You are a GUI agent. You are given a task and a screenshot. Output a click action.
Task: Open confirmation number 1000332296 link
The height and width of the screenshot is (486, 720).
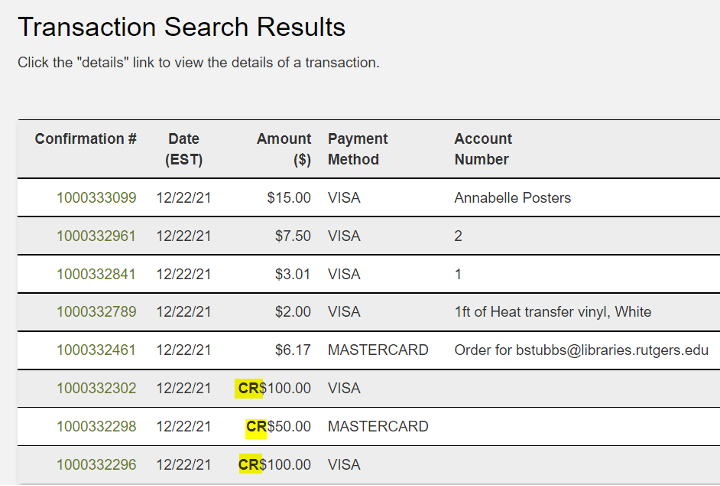pos(96,465)
